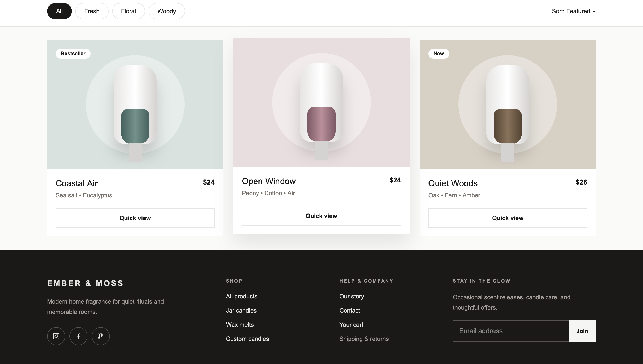Open the Contact link
Viewport: 643px width, 364px height.
pos(350,310)
